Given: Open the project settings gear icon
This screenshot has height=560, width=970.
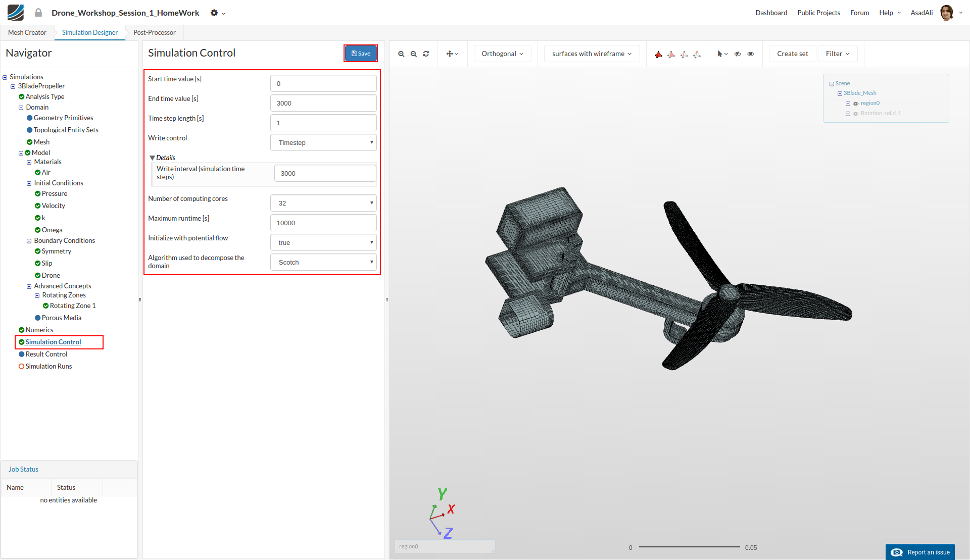Looking at the screenshot, I should pyautogui.click(x=215, y=13).
